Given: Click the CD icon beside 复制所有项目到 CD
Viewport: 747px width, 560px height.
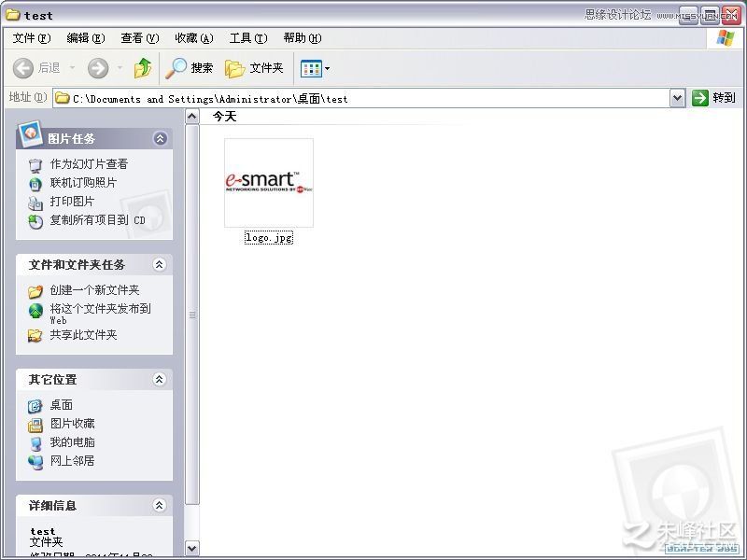Looking at the screenshot, I should tap(35, 221).
